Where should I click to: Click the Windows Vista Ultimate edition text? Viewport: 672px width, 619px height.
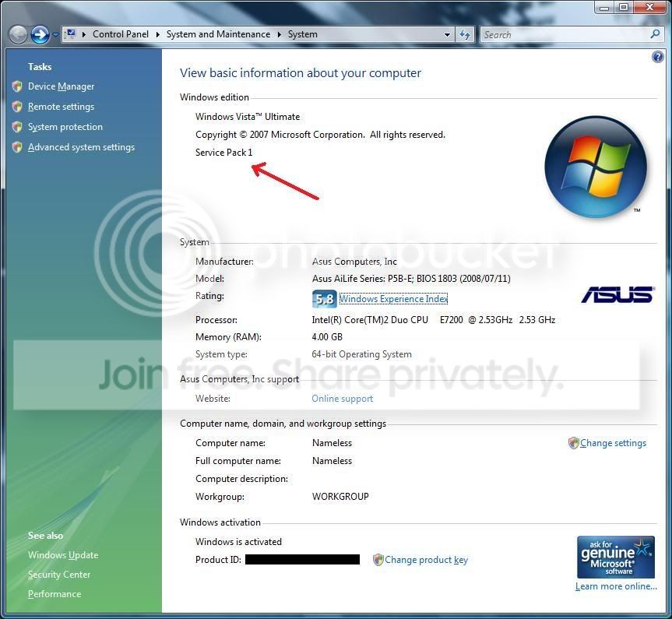[x=248, y=117]
